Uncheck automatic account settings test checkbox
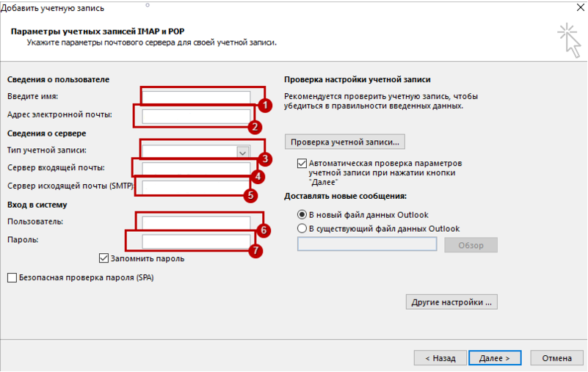This screenshot has width=588, height=372. [x=302, y=163]
